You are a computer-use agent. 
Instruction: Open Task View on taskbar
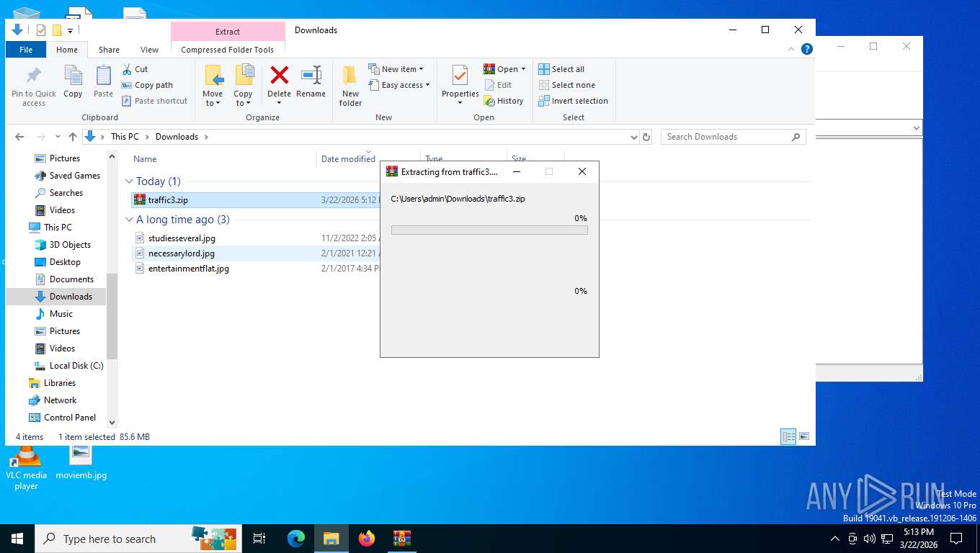pos(259,539)
